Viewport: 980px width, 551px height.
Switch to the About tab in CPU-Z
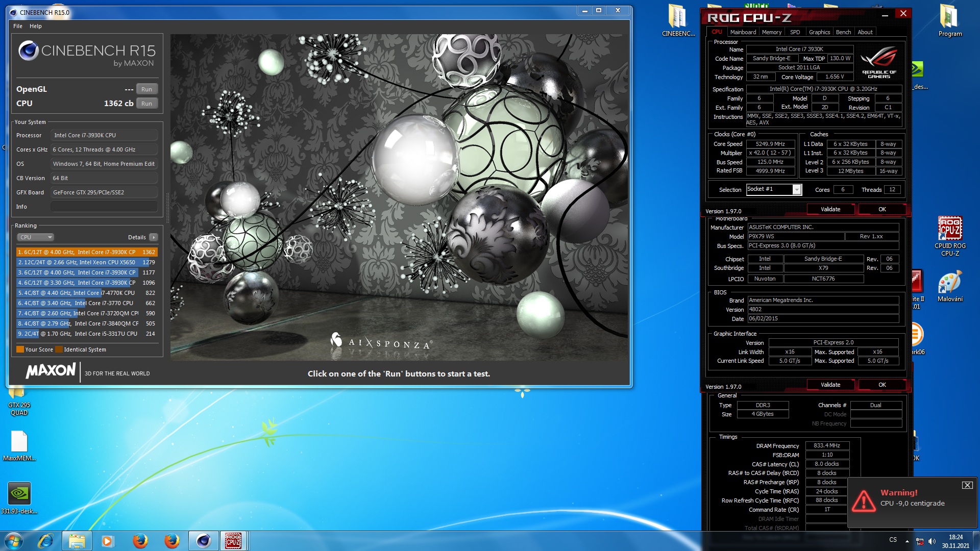[865, 32]
